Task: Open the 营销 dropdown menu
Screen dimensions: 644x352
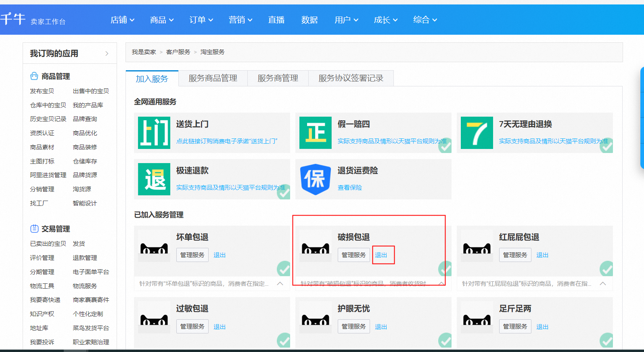Action: pos(240,20)
